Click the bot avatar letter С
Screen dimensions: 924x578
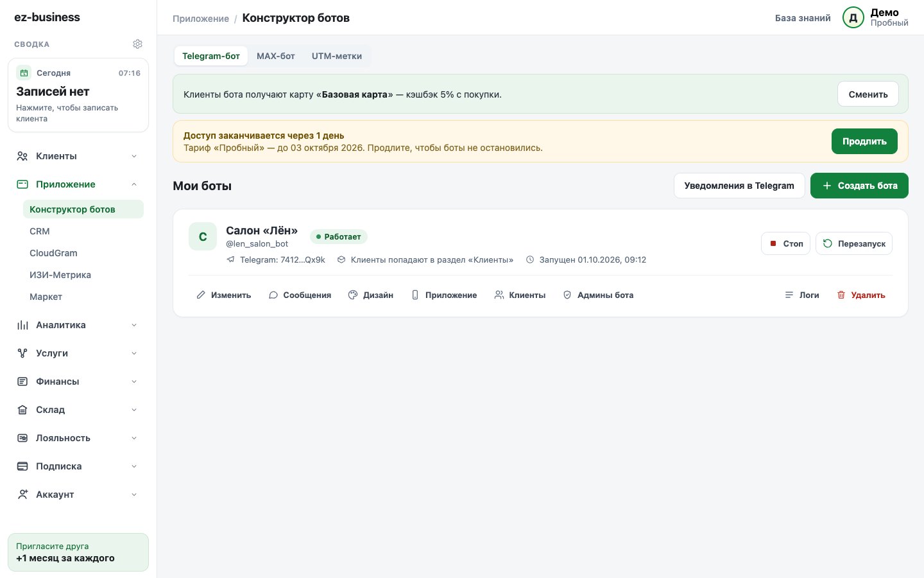(203, 236)
